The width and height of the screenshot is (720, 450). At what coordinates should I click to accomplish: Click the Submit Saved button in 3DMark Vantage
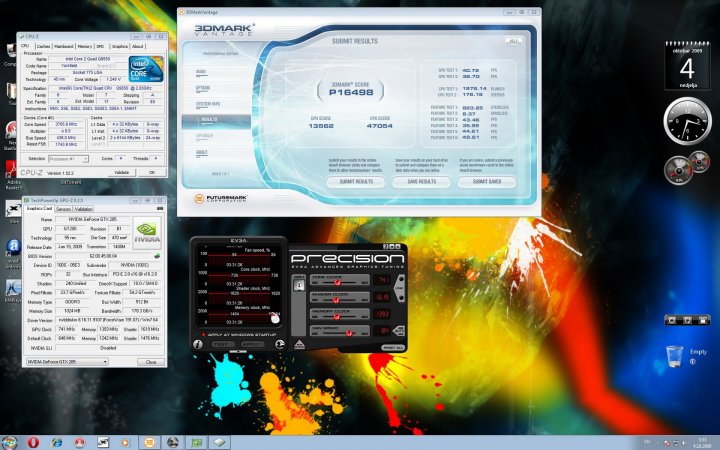pyautogui.click(x=487, y=182)
